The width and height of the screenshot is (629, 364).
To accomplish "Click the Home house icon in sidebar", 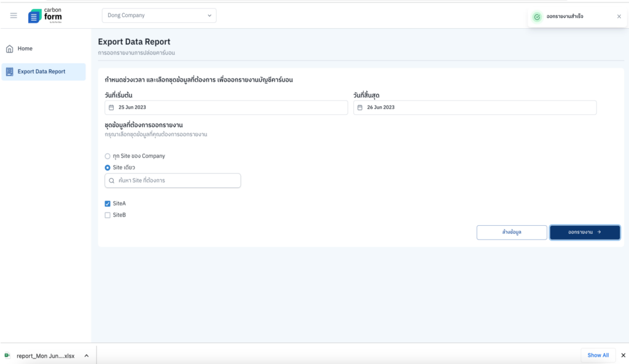I will point(9,48).
